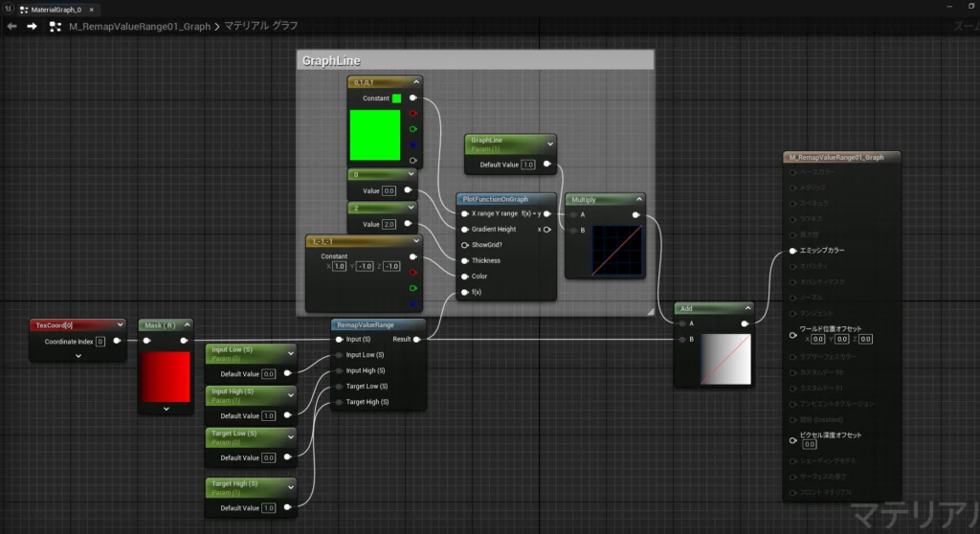Click the graph icon beside M_RemapValueRange01_Graph breadcrumb
Viewport: 980px width, 534px height.
coord(56,26)
